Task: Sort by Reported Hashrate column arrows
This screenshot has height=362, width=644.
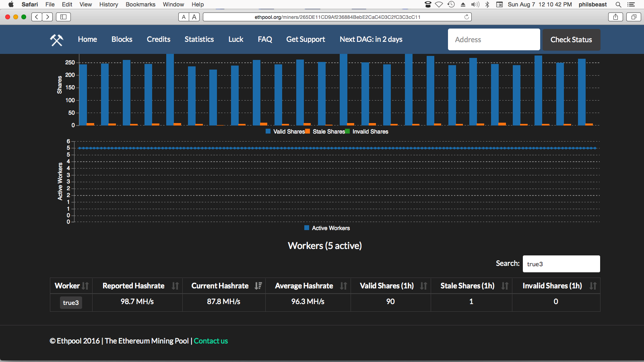Action: (x=175, y=286)
